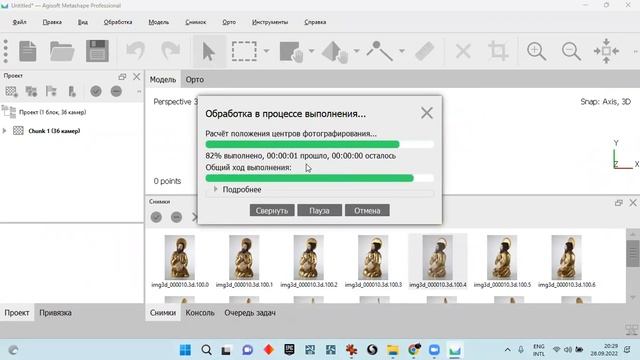The width and height of the screenshot is (640, 360).
Task: Open rectangle selection tool dropdown arrow
Action: (267, 51)
